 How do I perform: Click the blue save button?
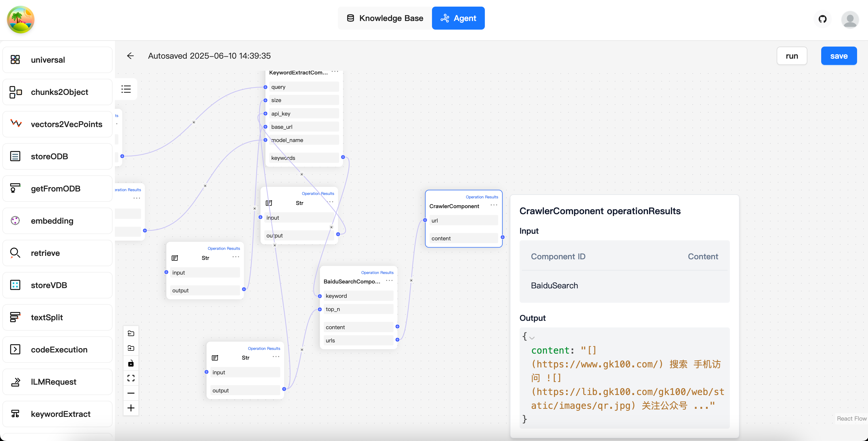839,56
